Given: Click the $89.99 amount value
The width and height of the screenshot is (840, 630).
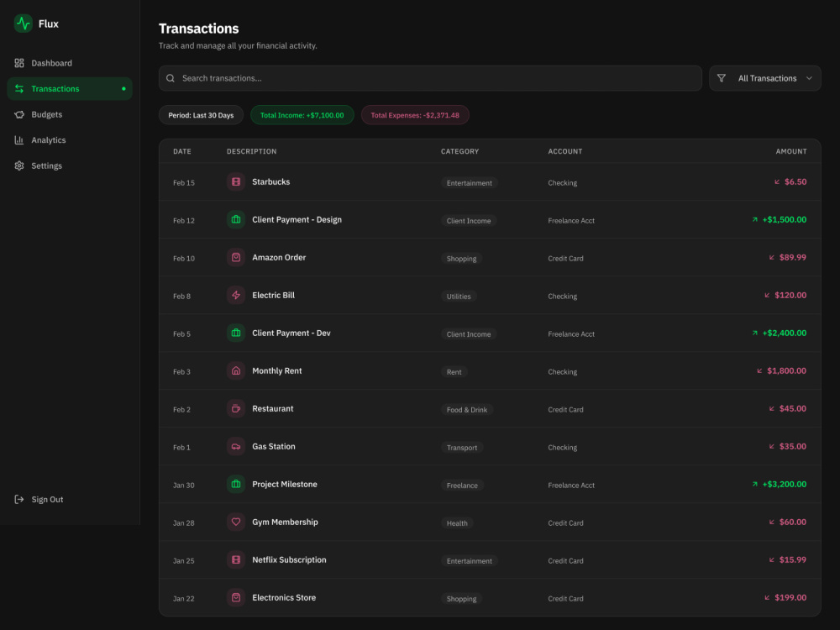Looking at the screenshot, I should tap(793, 258).
